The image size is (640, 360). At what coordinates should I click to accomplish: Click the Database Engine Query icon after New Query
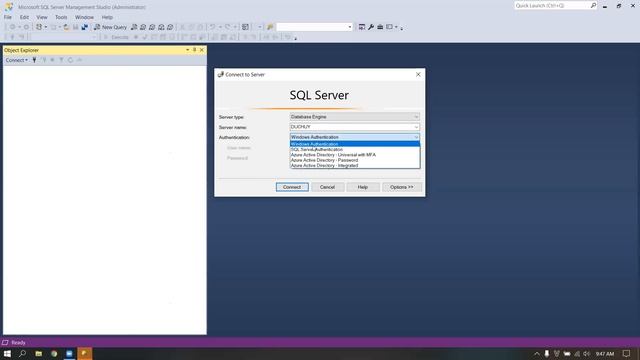click(134, 27)
